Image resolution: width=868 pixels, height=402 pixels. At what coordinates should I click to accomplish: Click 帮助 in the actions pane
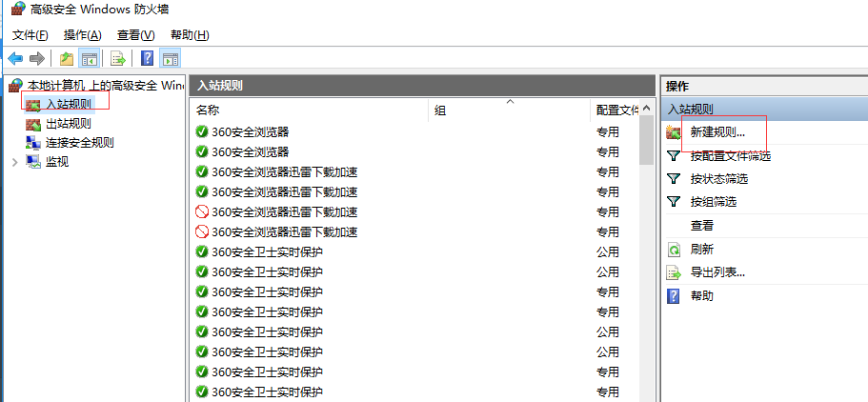[702, 296]
